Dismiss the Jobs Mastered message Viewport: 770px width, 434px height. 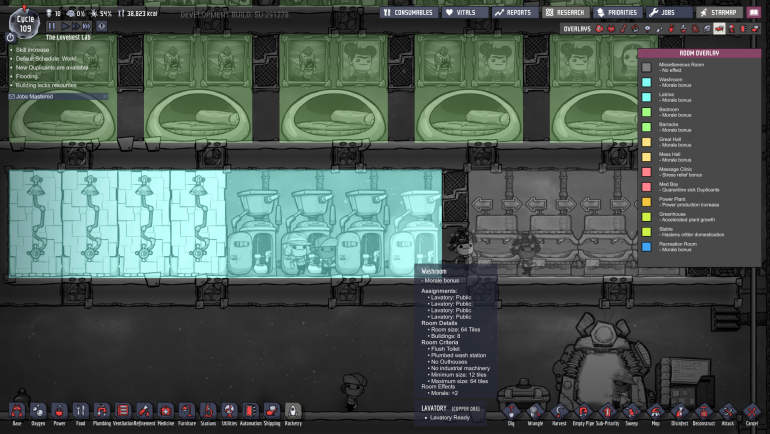click(x=105, y=97)
